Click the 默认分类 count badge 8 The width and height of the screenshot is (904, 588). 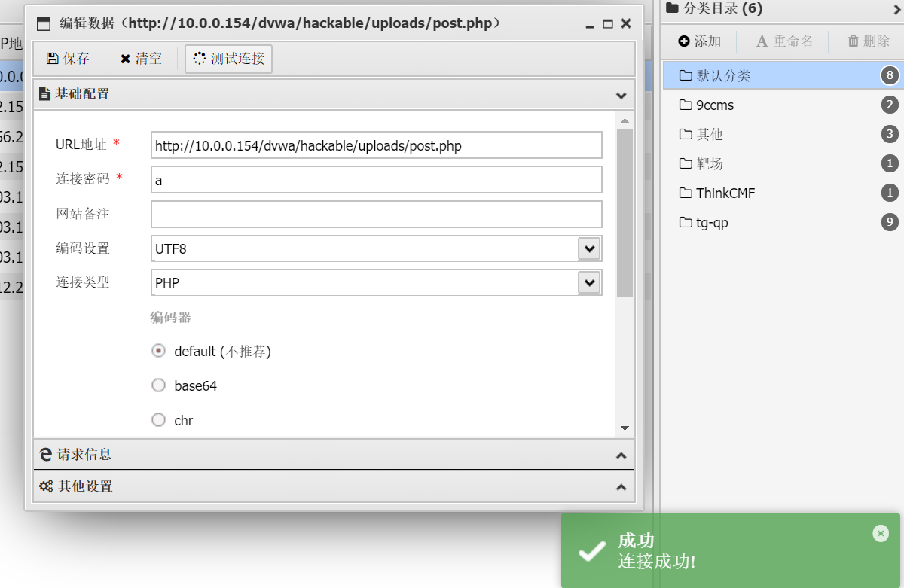click(890, 75)
